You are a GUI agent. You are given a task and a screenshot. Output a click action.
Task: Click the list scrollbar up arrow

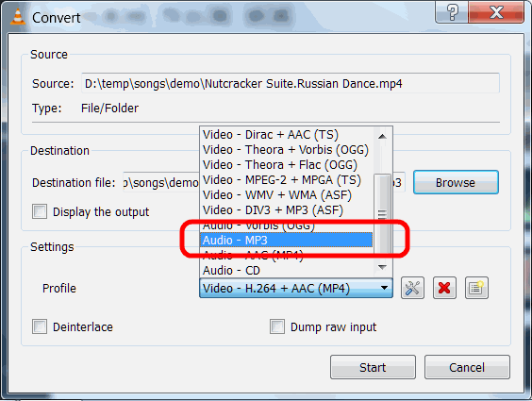pos(382,137)
